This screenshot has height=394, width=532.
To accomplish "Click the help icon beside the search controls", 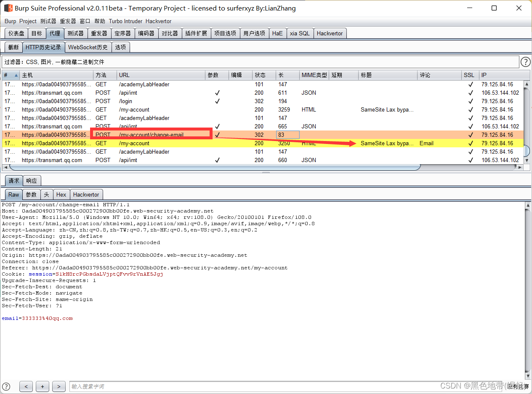I will click(x=6, y=386).
